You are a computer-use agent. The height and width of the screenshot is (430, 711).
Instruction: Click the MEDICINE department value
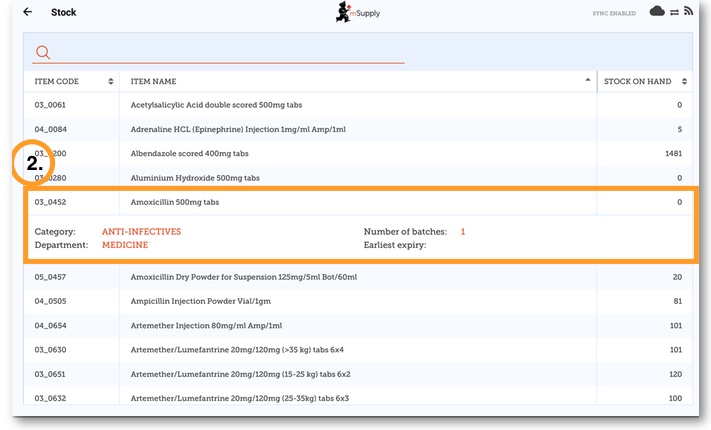(x=125, y=245)
